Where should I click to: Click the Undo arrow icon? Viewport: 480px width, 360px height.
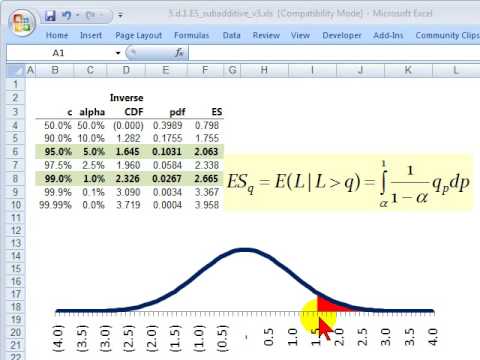67,15
